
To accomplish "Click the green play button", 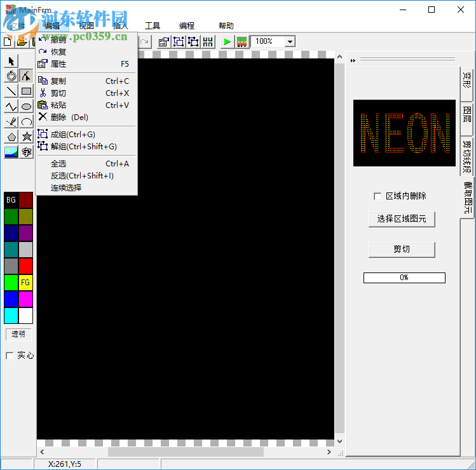I will tap(227, 41).
